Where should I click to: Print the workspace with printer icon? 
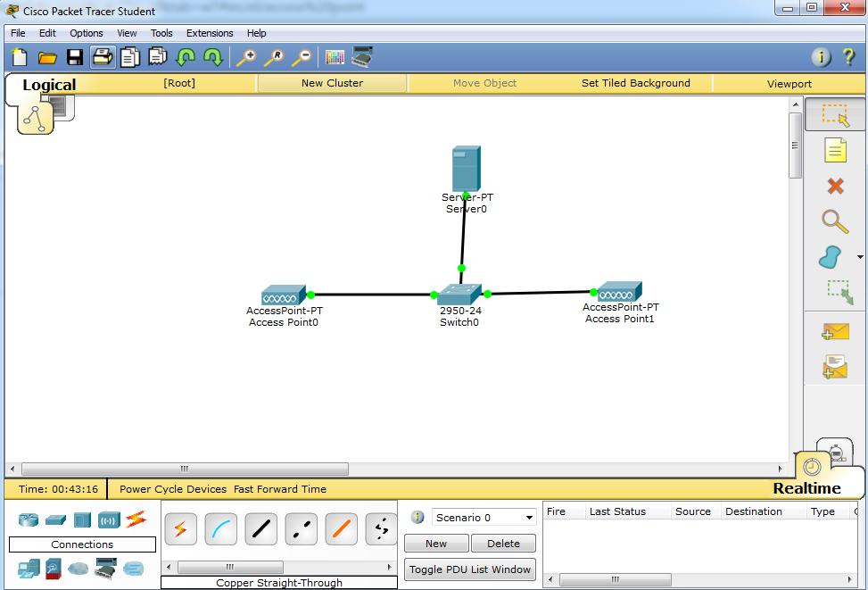pos(103,57)
